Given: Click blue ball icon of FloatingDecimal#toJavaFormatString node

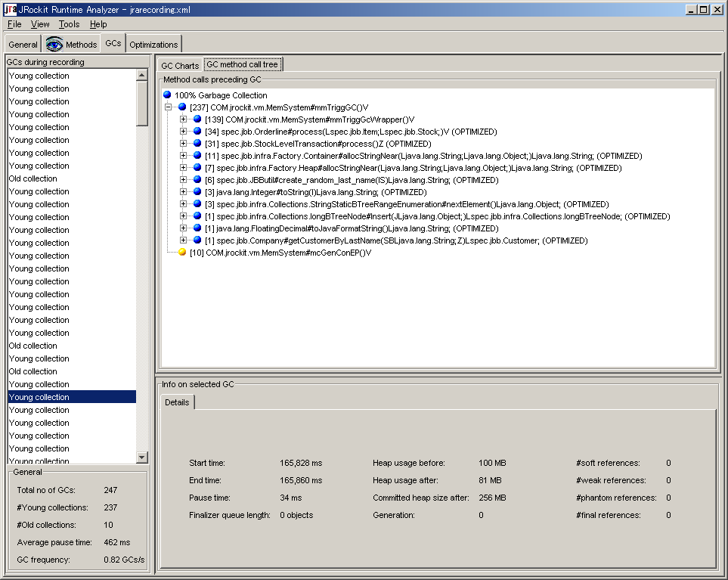Looking at the screenshot, I should (197, 228).
